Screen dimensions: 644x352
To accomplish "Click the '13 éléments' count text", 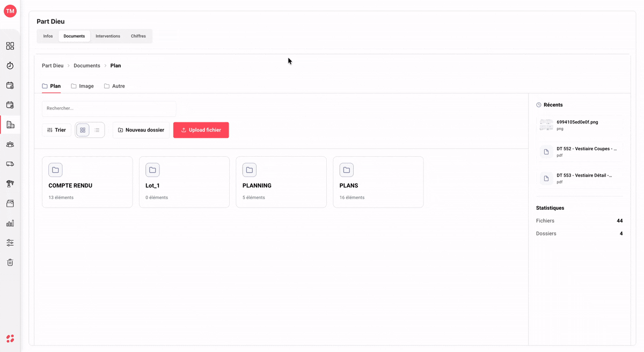I will [x=61, y=197].
